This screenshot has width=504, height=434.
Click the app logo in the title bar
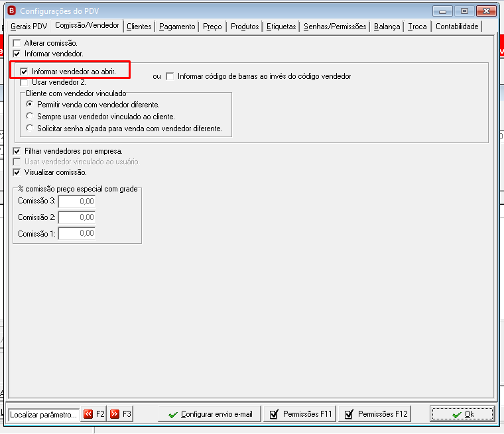click(12, 11)
